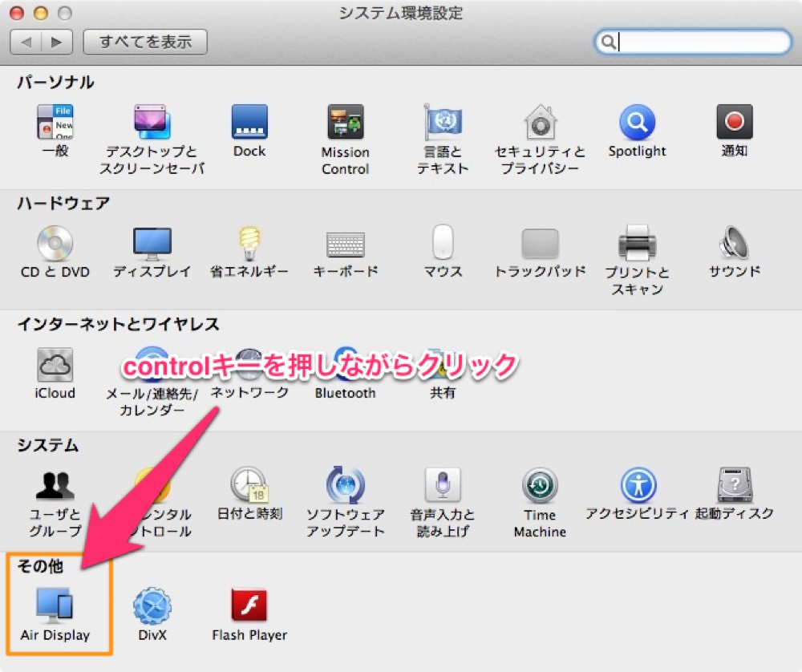Open 言語とテキスト preferences
The height and width of the screenshot is (672, 802).
[x=443, y=122]
